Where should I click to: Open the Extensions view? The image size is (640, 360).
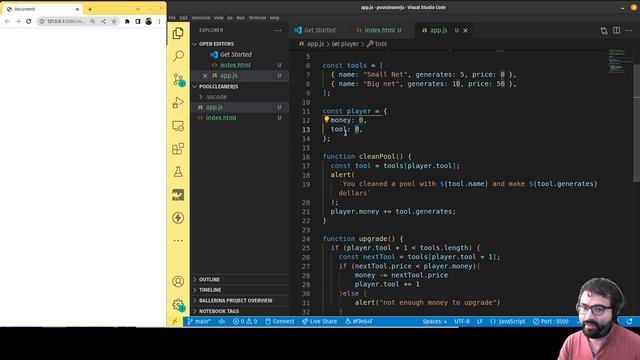pyautogui.click(x=178, y=149)
